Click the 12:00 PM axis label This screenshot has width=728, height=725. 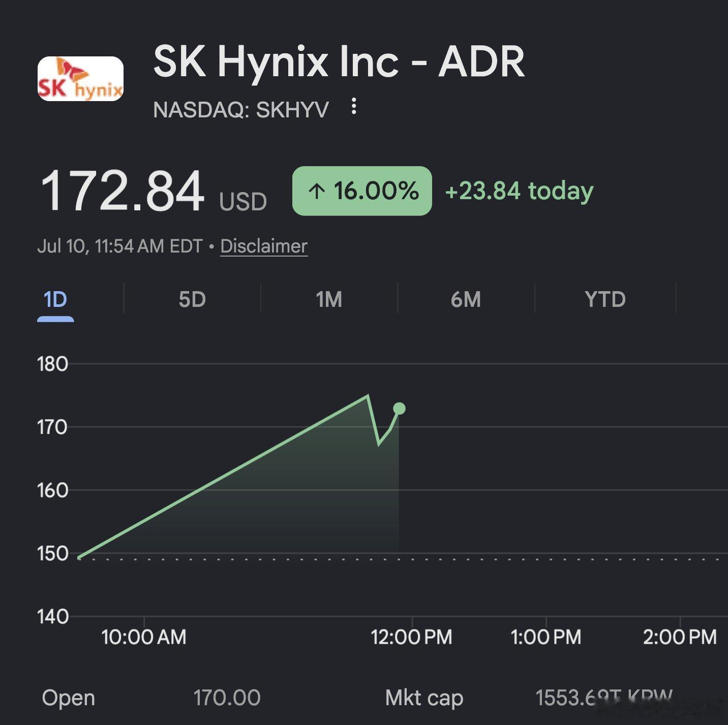pos(411,637)
